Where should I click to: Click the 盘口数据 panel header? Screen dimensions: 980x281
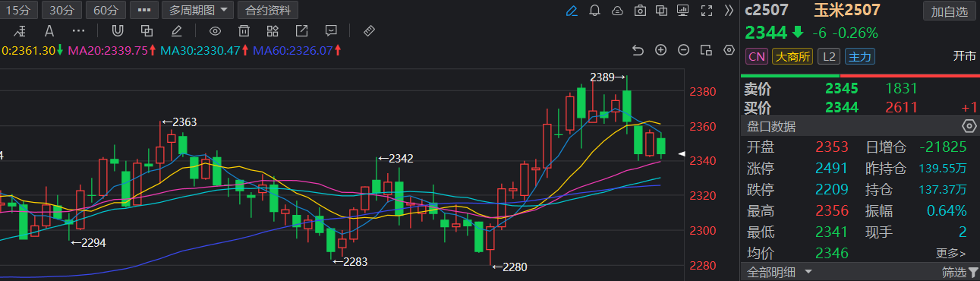(x=860, y=126)
